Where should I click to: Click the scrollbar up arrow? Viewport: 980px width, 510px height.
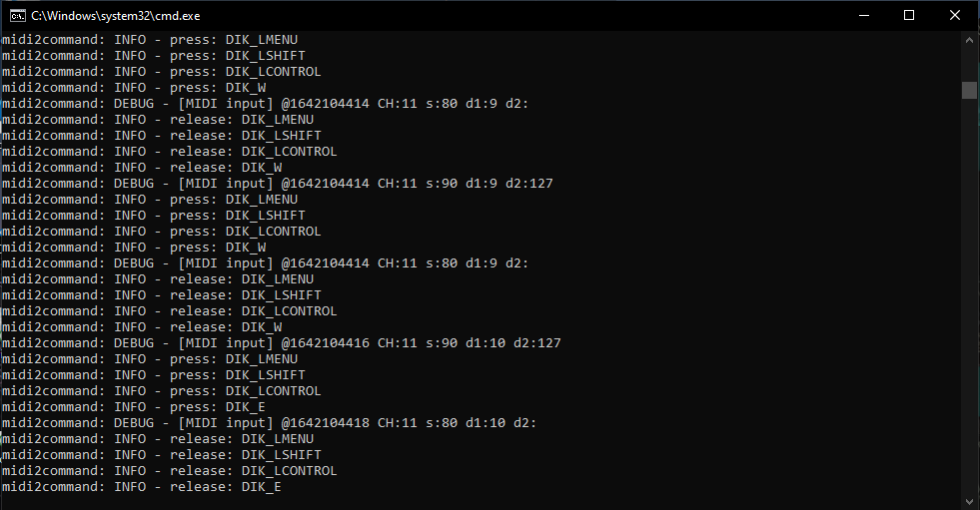pyautogui.click(x=969, y=39)
